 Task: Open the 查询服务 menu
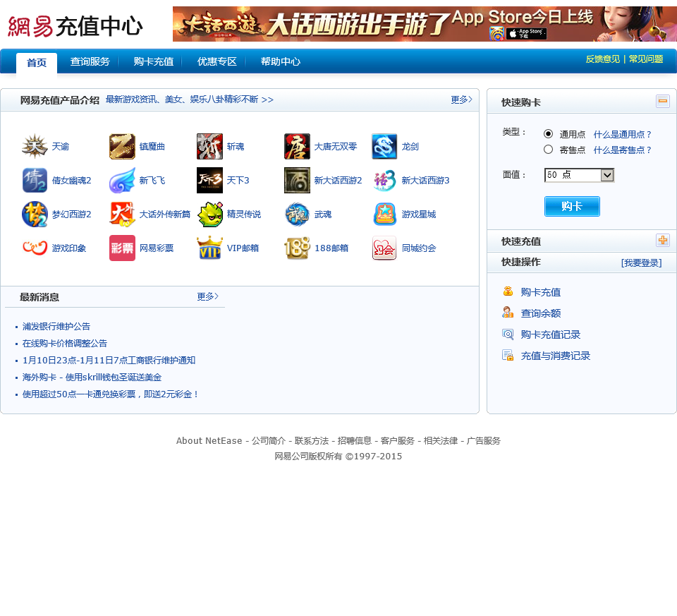(90, 62)
